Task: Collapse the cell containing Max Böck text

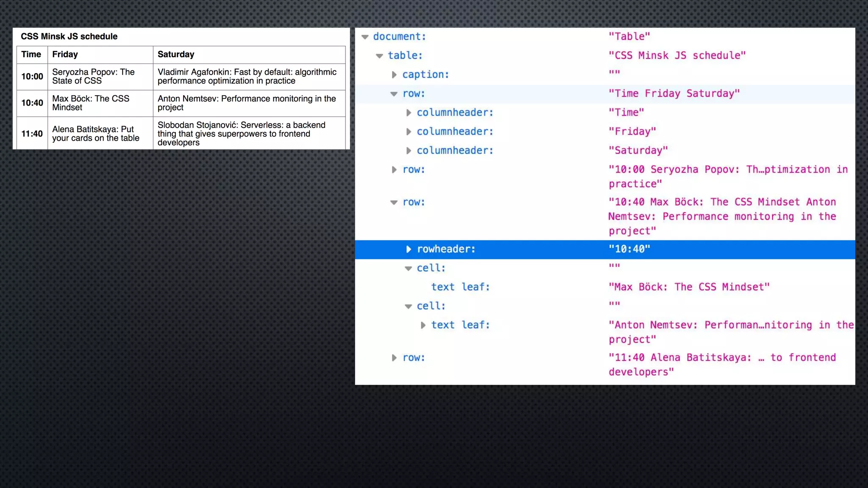Action: 408,269
